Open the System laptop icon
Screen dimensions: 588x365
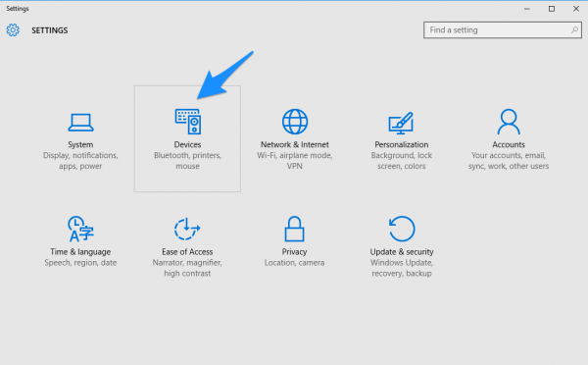[80, 123]
